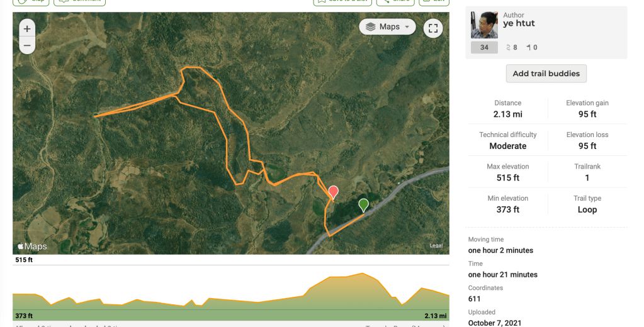
Task: Enter fullscreen map view
Action: click(433, 28)
